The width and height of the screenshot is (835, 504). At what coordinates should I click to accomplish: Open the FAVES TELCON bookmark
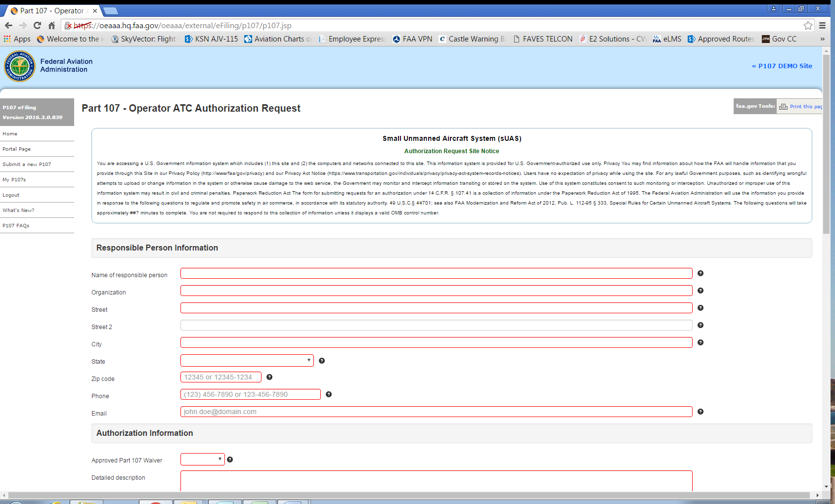click(x=543, y=39)
